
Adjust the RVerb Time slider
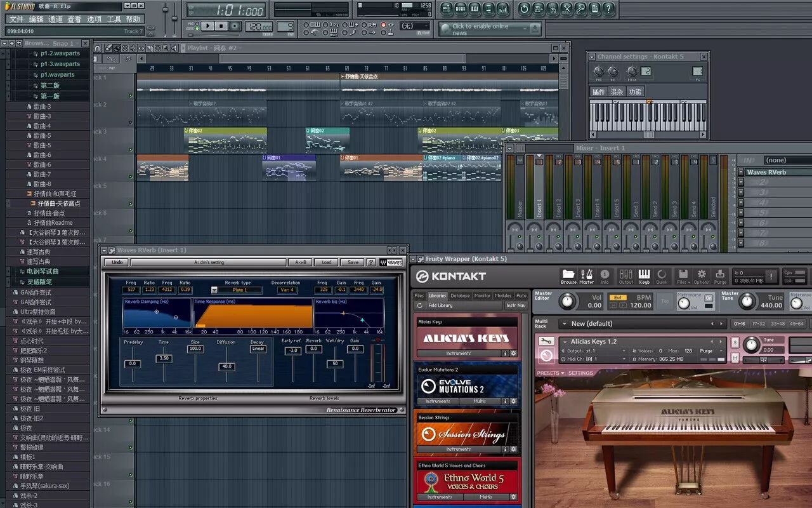[x=164, y=359]
